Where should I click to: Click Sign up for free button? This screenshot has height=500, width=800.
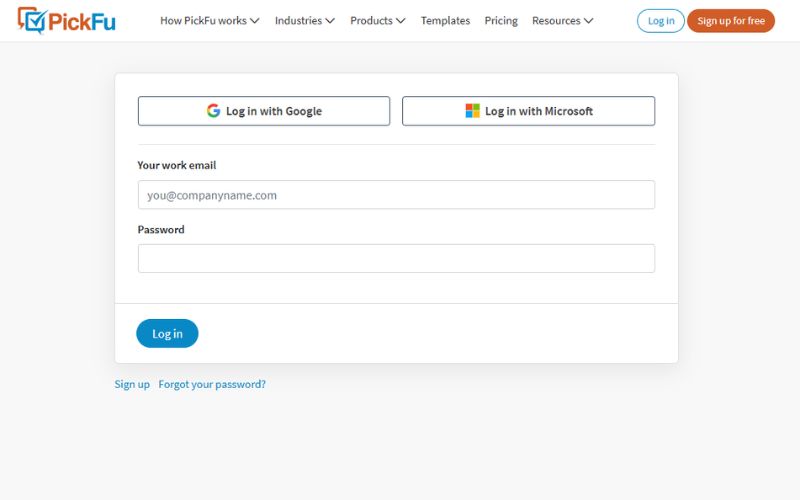(x=731, y=21)
